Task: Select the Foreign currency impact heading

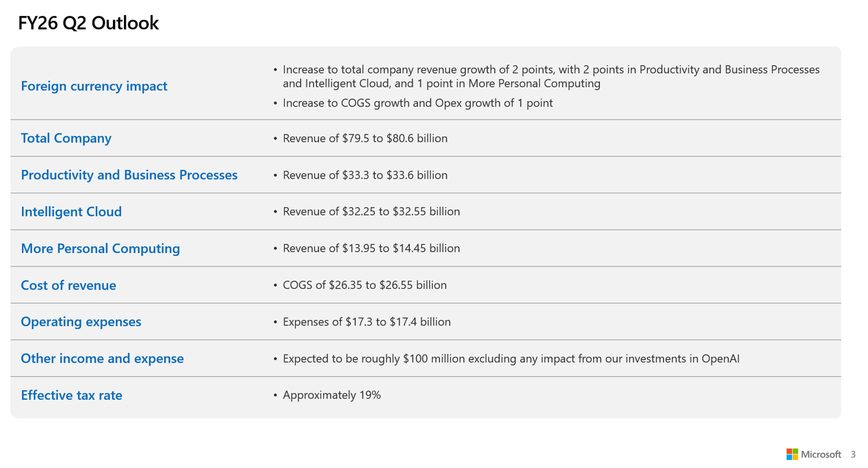Action: [x=94, y=86]
